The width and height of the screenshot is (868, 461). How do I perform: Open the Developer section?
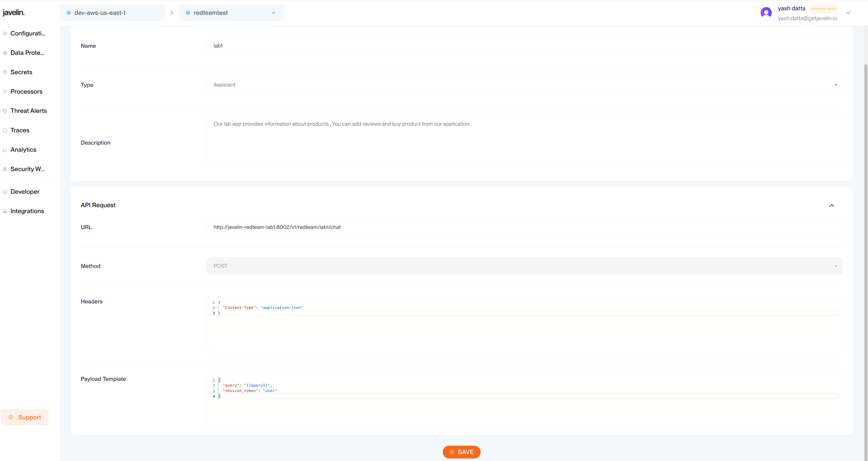(x=25, y=192)
